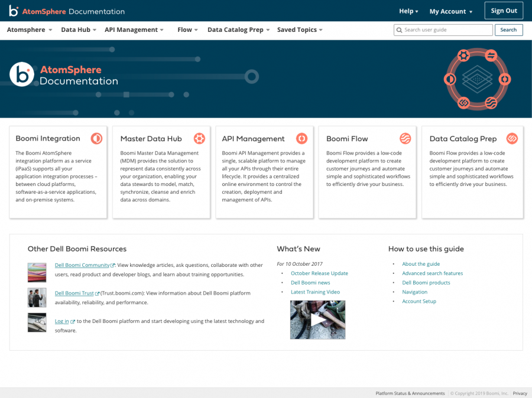
Task: Click external link icon next to Log in
Action: click(x=72, y=322)
